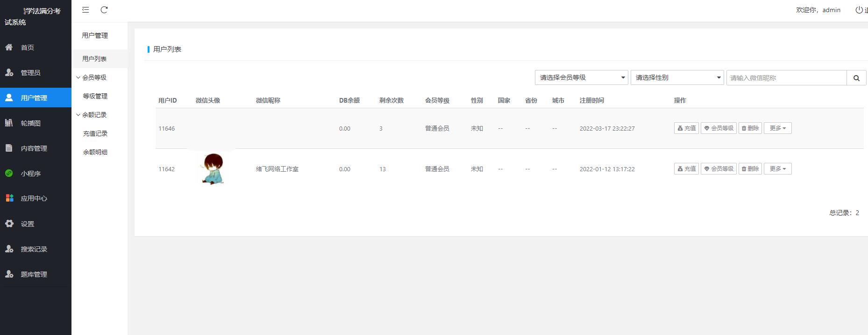Refresh the page via the reload icon
Viewport: 868px width, 335px height.
click(104, 10)
